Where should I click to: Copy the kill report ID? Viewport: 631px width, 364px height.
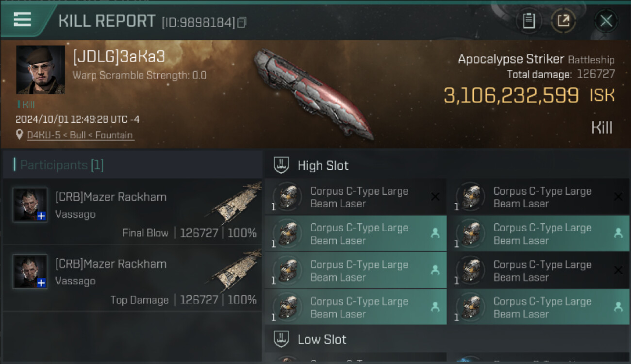point(242,22)
